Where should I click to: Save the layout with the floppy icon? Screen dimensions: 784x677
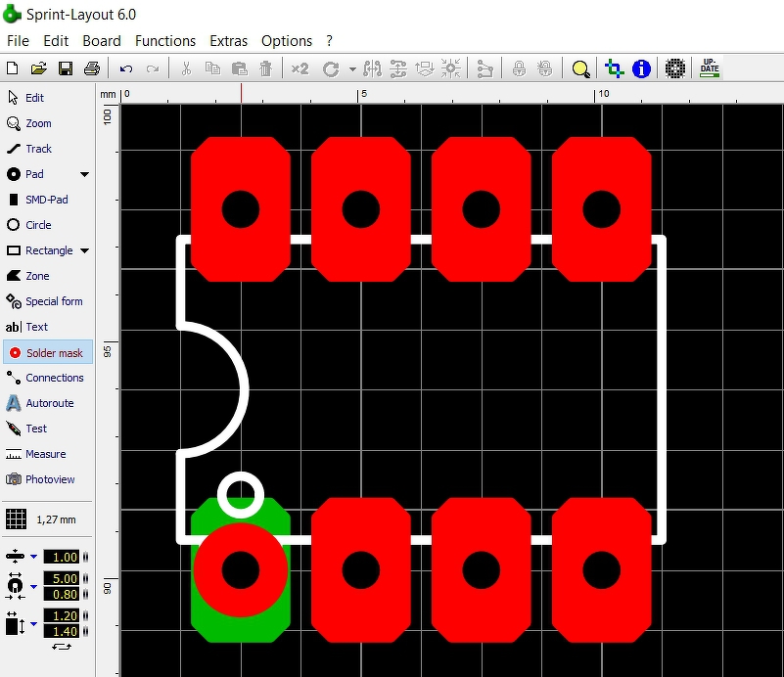[x=66, y=68]
